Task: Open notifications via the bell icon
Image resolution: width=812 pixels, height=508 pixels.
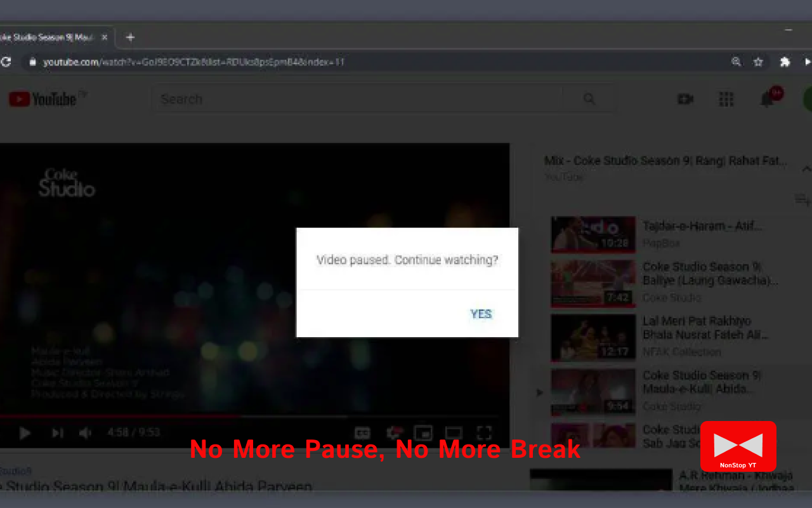Action: point(766,99)
